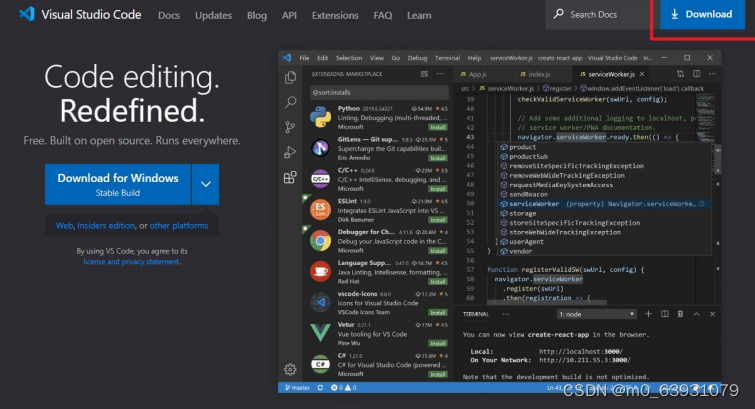Open the terminal '1: node' dropdown
755x409 pixels.
tap(597, 314)
